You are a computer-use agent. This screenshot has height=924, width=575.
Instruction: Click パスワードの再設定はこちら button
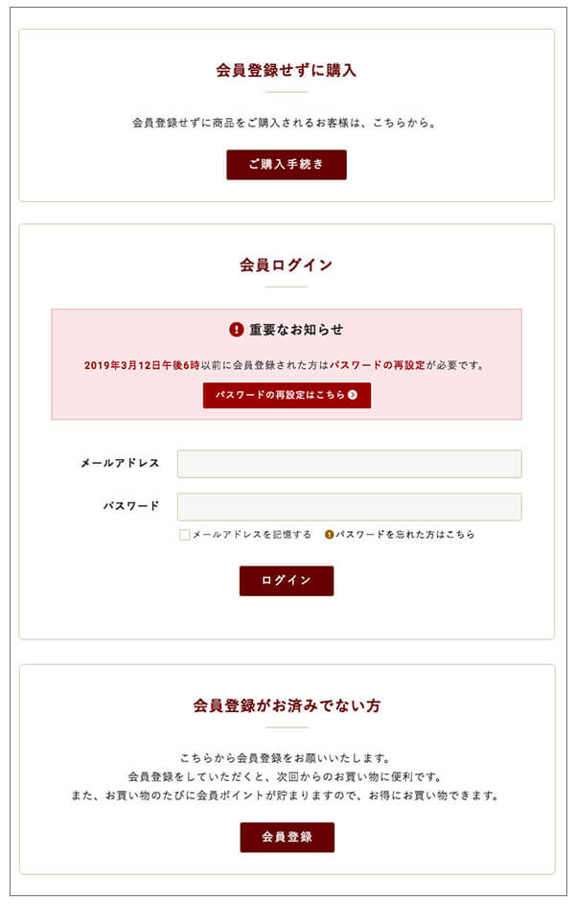pyautogui.click(x=287, y=396)
